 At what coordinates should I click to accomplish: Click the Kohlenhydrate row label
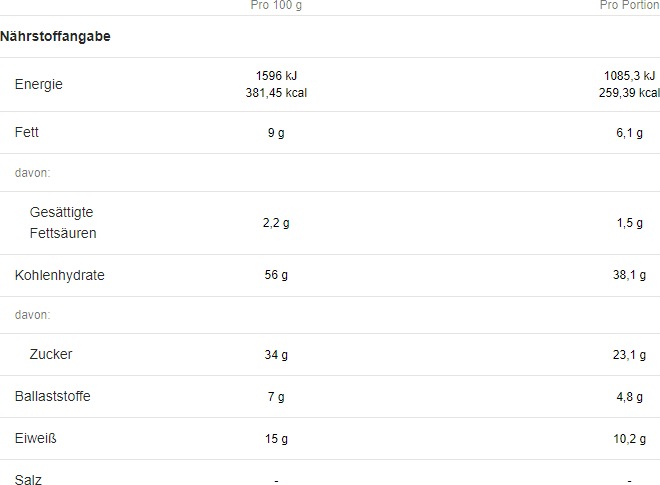(59, 275)
